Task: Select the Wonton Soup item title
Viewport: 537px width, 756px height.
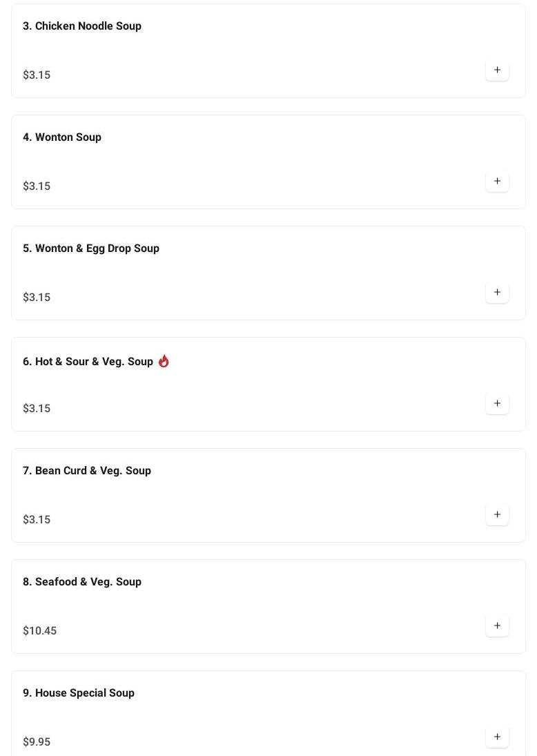Action: tap(62, 137)
